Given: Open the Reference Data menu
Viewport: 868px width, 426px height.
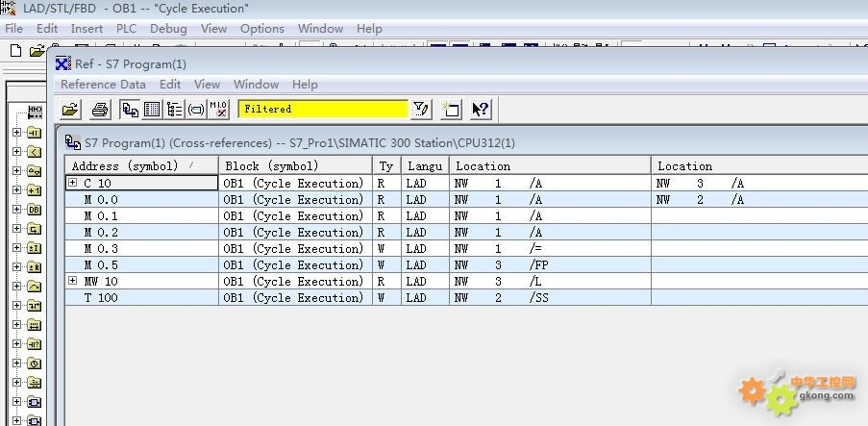Looking at the screenshot, I should 103,85.
